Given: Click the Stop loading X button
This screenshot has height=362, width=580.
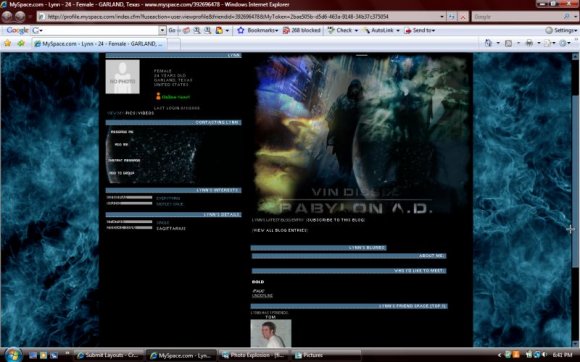Looking at the screenshot, I should click(463, 17).
